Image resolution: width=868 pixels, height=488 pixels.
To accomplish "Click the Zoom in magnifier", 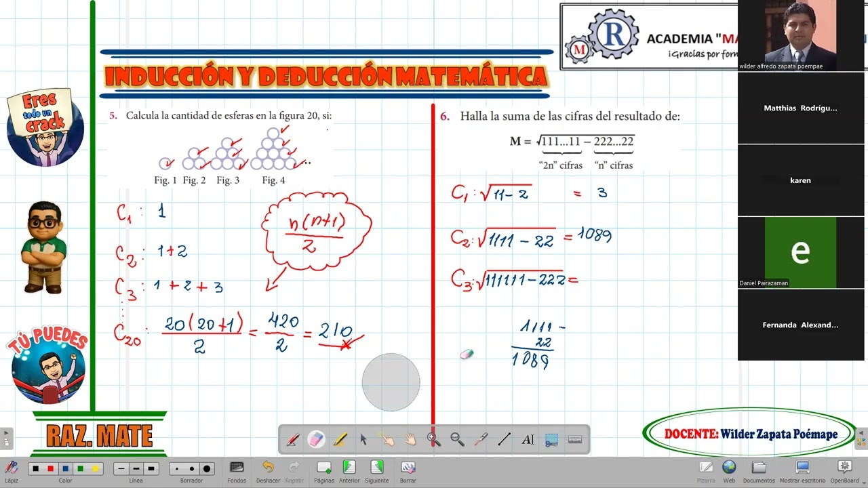I will click(x=434, y=440).
